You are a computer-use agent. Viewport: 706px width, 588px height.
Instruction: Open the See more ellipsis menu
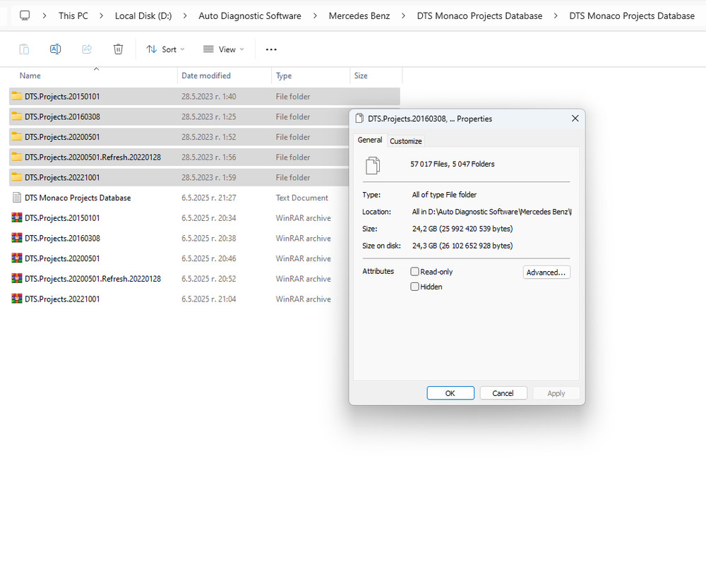pyautogui.click(x=271, y=49)
